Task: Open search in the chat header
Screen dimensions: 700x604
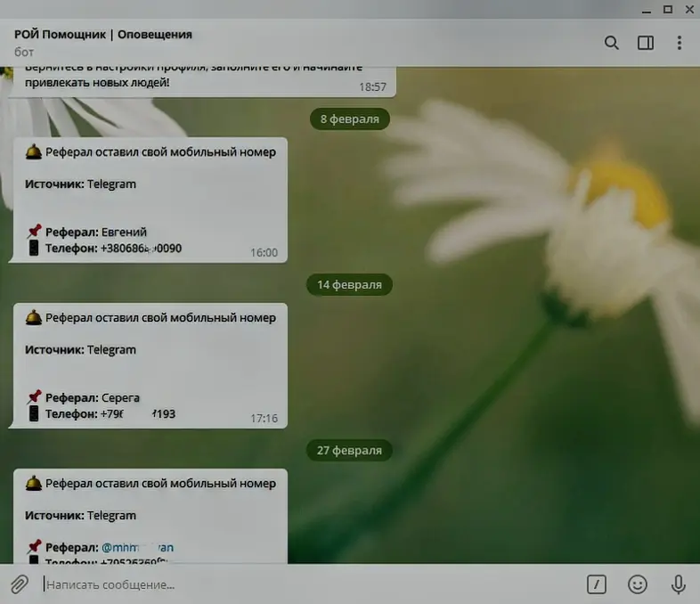Action: [x=611, y=43]
